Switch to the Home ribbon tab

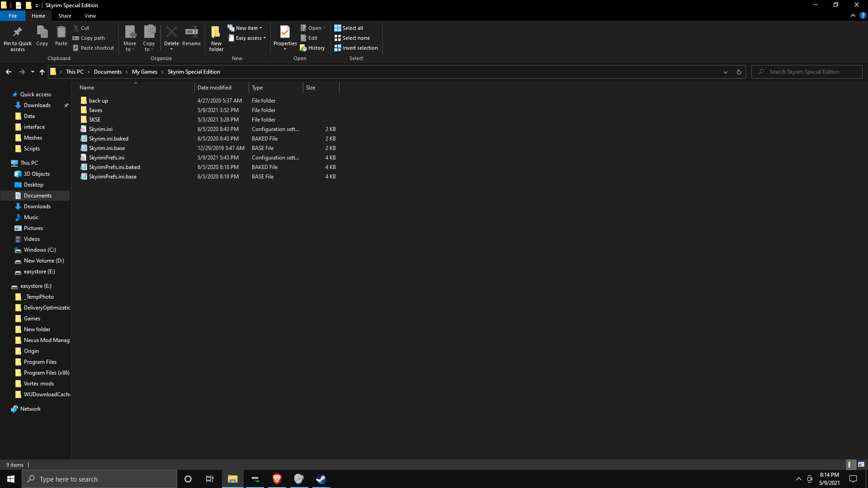pos(38,16)
